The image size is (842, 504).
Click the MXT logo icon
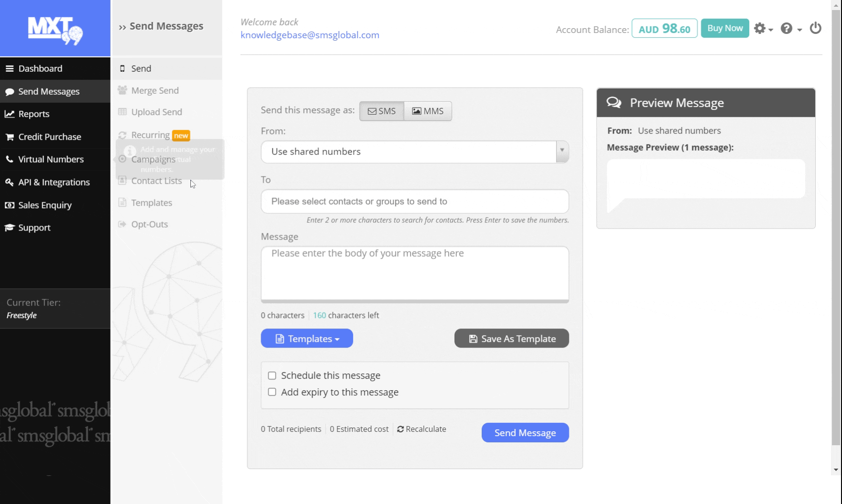pos(55,31)
